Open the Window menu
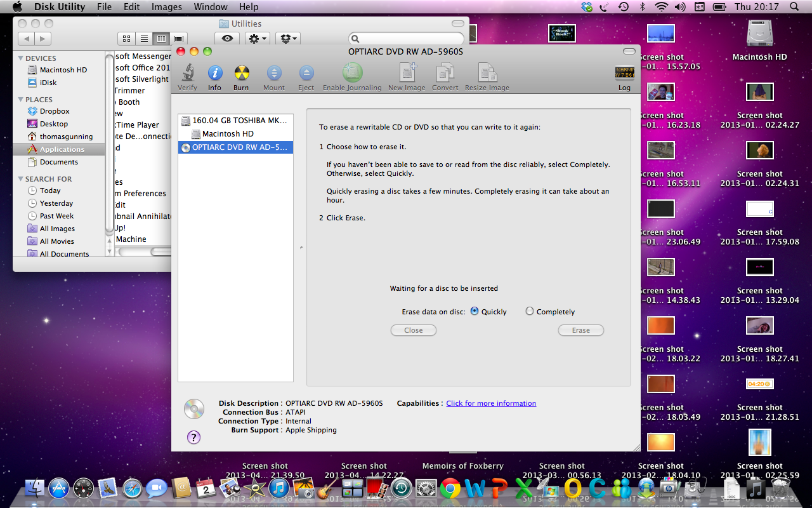812x508 pixels. [x=211, y=7]
